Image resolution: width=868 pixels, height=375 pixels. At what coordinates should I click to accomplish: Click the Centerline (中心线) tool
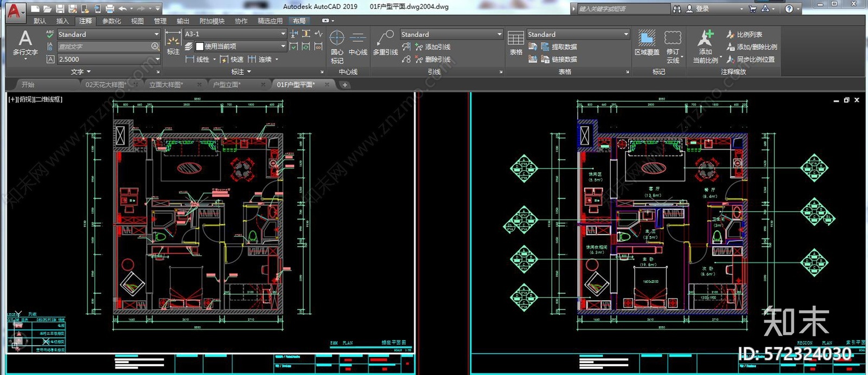pyautogui.click(x=358, y=42)
